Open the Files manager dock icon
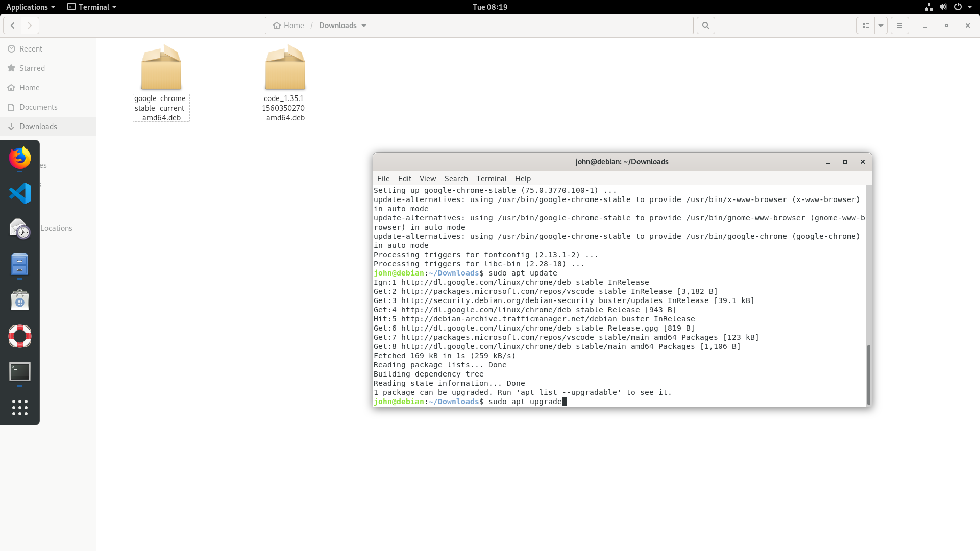980x551 pixels. (x=20, y=265)
